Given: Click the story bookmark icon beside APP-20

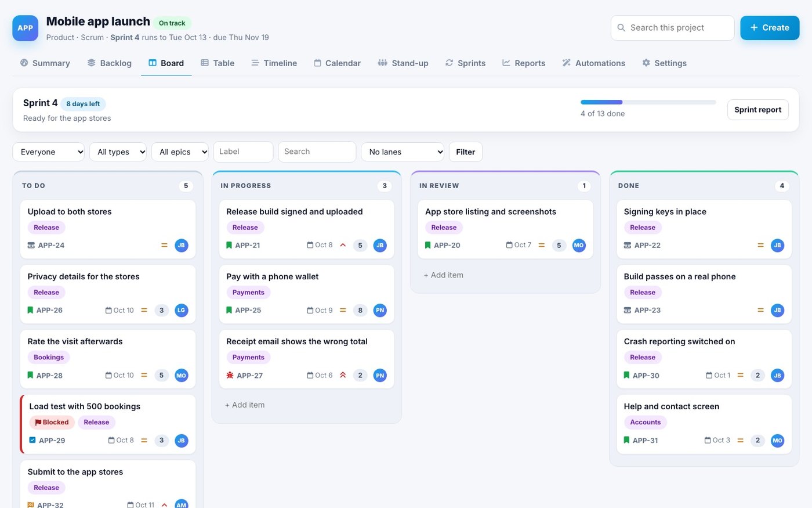Looking at the screenshot, I should point(428,245).
